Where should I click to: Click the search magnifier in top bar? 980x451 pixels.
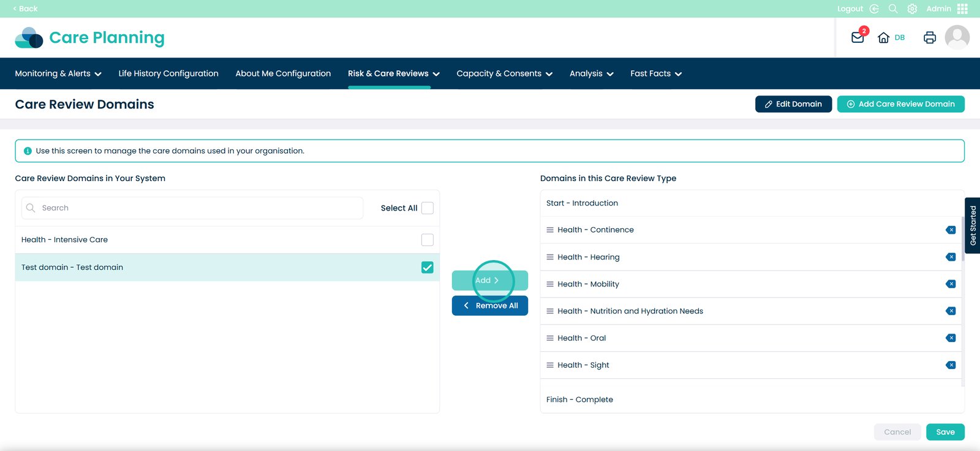(893, 9)
